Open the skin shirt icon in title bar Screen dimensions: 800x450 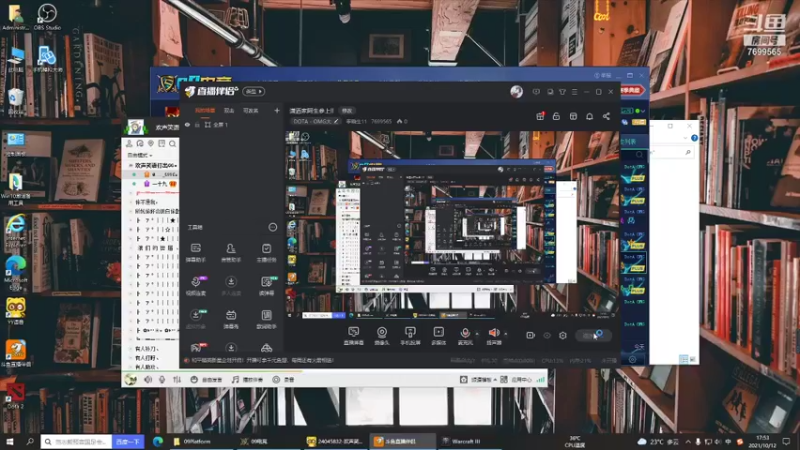[562, 92]
